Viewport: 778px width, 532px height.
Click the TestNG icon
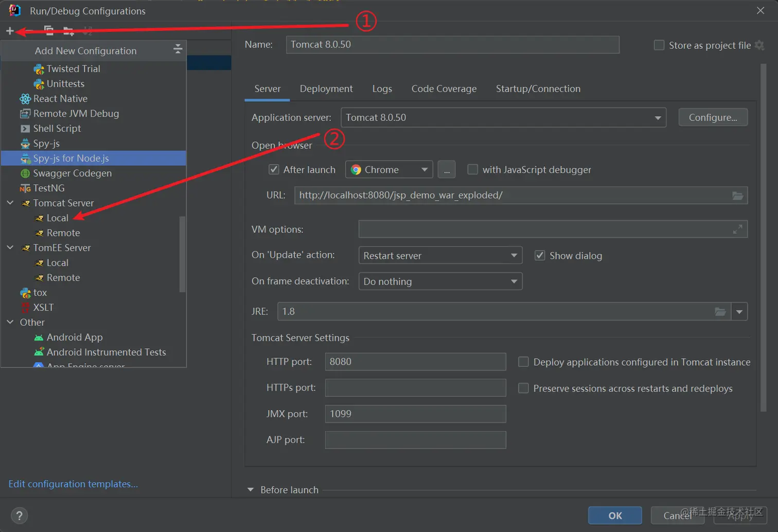25,188
